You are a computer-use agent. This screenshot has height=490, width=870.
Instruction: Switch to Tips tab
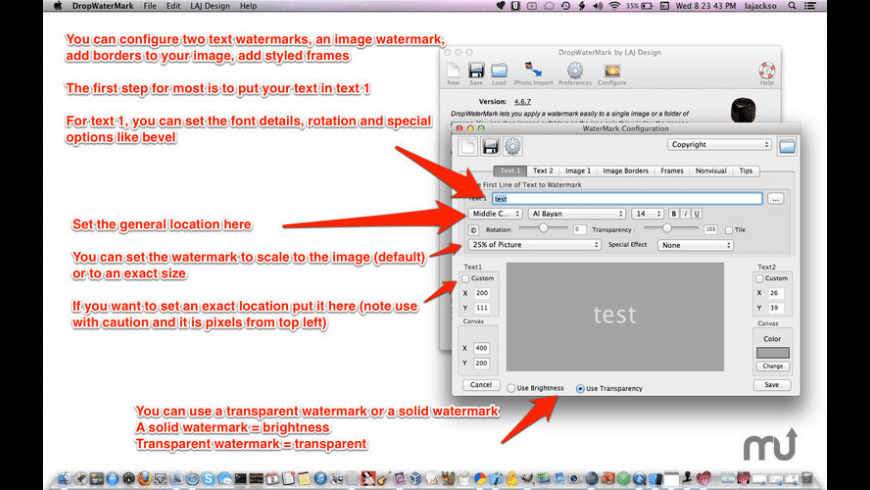(x=746, y=171)
